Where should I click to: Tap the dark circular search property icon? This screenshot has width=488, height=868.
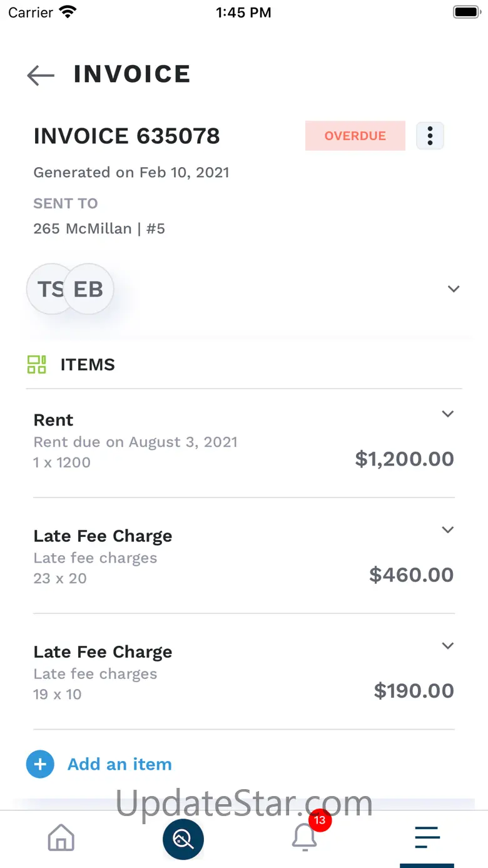point(183,839)
